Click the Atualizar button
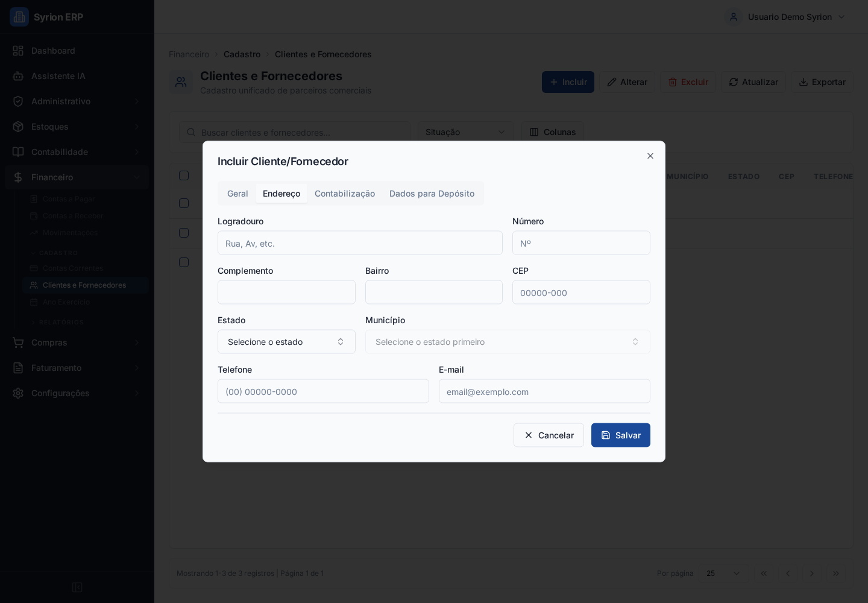Viewport: 868px width, 603px height. (753, 82)
